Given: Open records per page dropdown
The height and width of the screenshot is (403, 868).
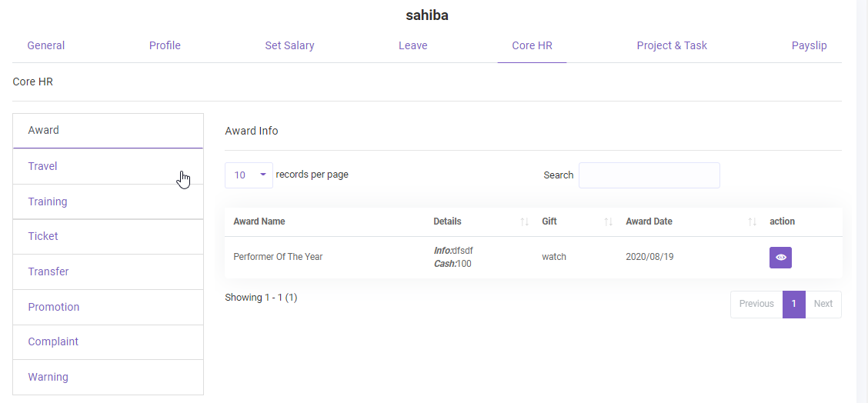Looking at the screenshot, I should click(x=249, y=175).
